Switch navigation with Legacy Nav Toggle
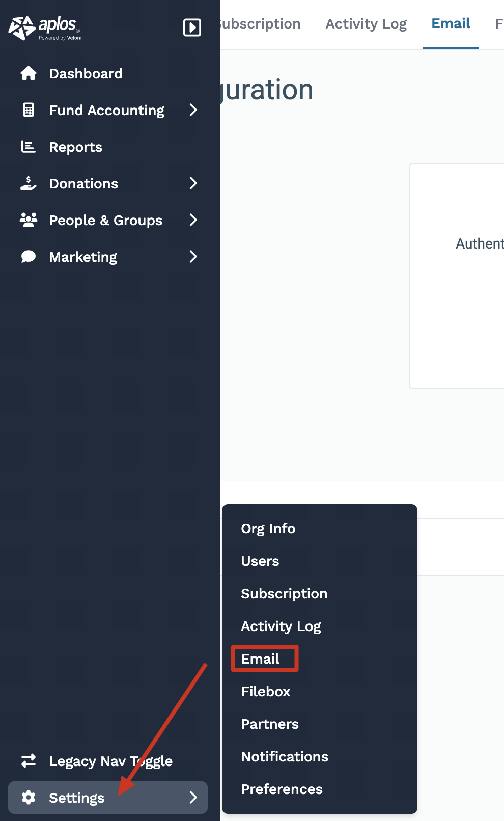504x821 pixels. [x=110, y=761]
